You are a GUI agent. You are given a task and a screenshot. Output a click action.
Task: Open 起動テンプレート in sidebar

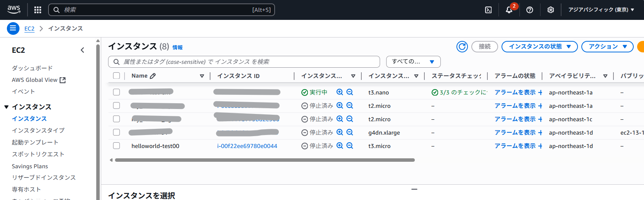point(35,142)
